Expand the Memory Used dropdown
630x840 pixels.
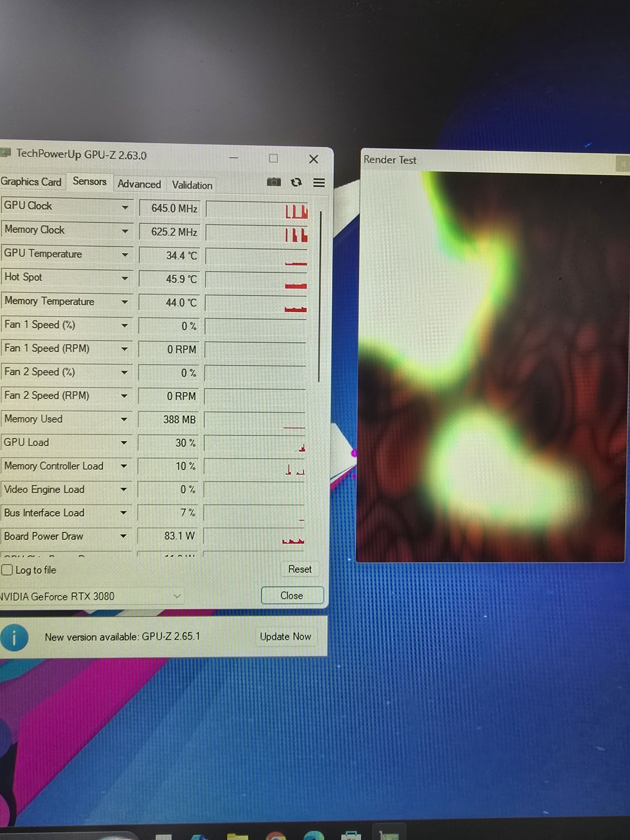(124, 419)
